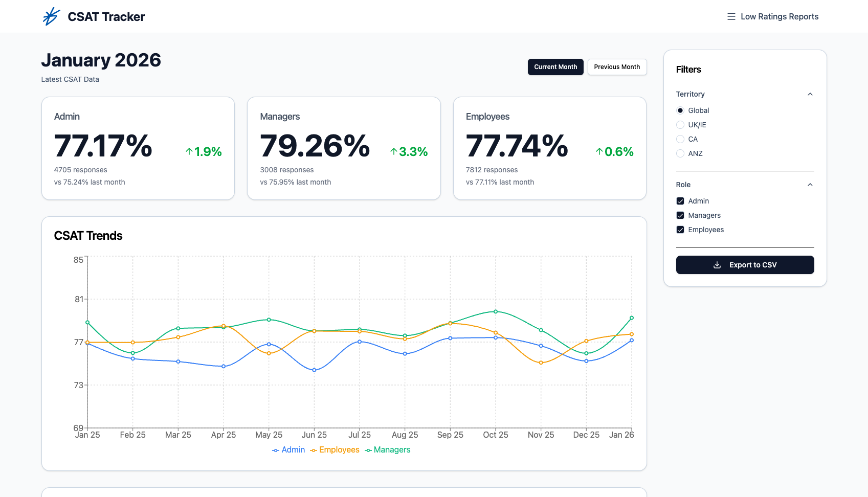Click the Managers marker in the chart legend
The width and height of the screenshot is (868, 497).
[368, 450]
